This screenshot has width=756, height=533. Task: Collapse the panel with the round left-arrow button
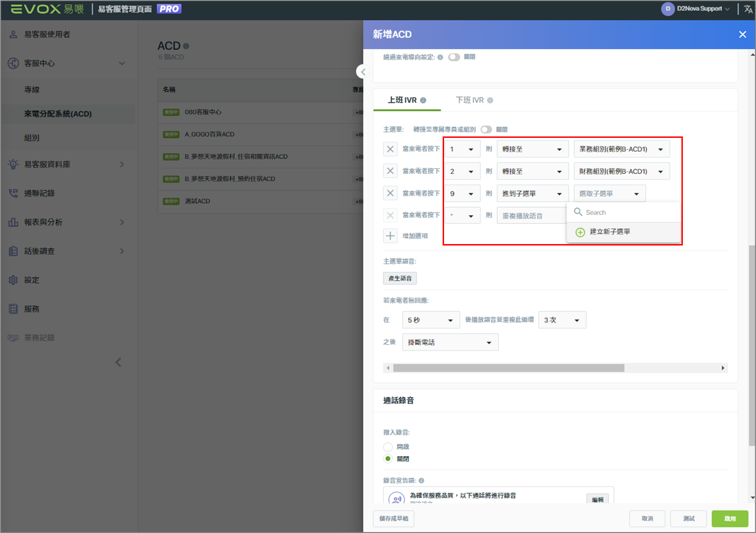point(362,72)
